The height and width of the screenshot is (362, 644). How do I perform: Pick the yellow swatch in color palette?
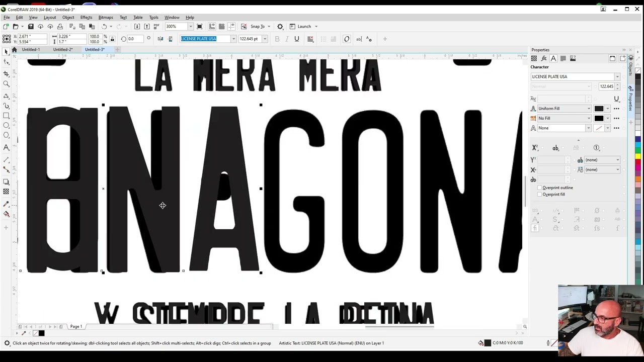[638, 157]
